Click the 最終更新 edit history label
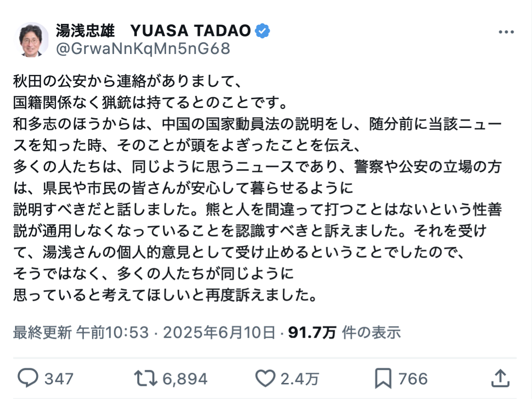 coord(42,332)
